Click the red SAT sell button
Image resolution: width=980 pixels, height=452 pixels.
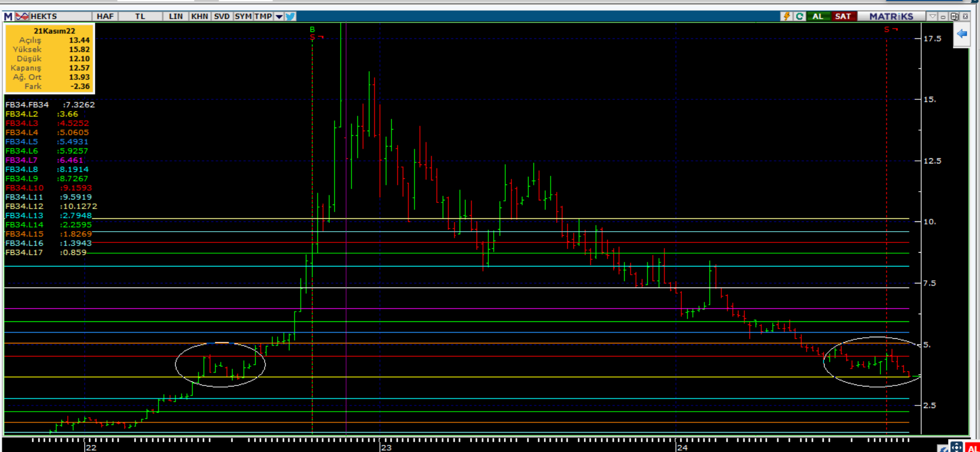pyautogui.click(x=843, y=16)
